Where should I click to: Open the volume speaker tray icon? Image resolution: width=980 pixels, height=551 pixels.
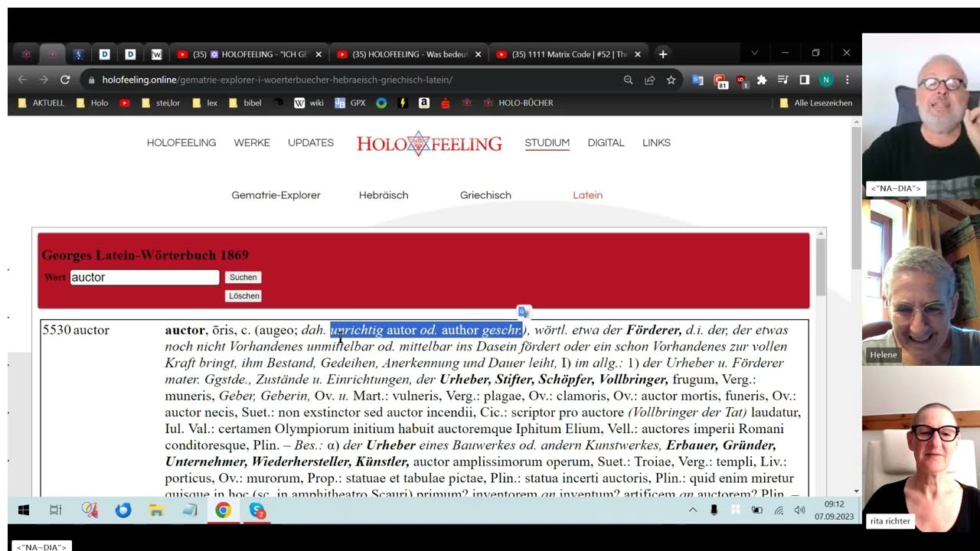pos(800,510)
